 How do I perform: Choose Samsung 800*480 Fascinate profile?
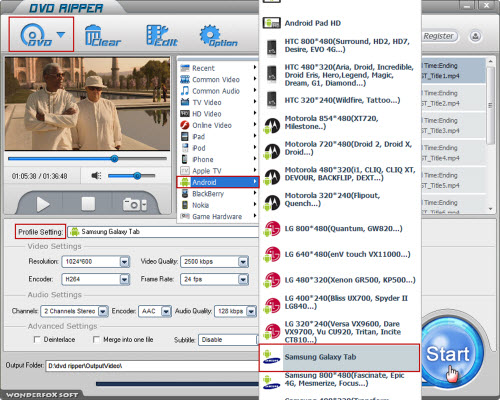[x=339, y=379]
